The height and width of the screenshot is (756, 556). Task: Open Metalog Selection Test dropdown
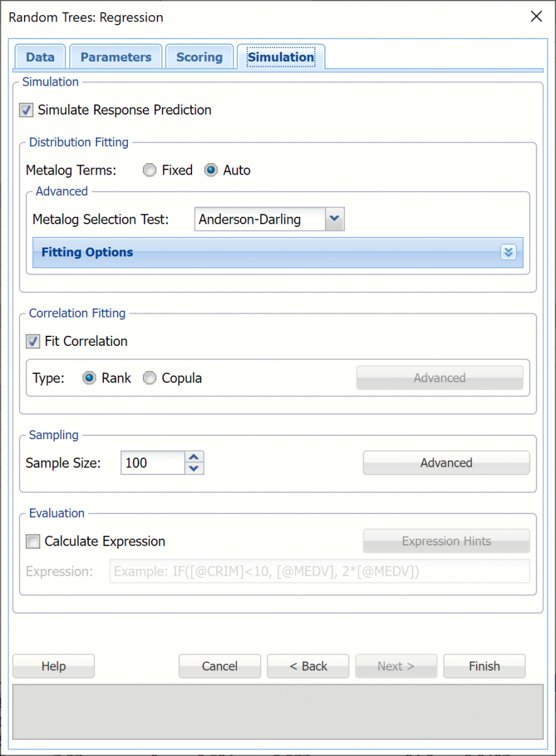point(334,219)
